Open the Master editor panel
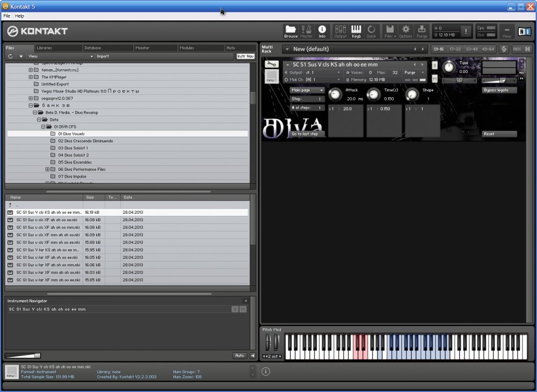The image size is (537, 392). click(x=306, y=32)
